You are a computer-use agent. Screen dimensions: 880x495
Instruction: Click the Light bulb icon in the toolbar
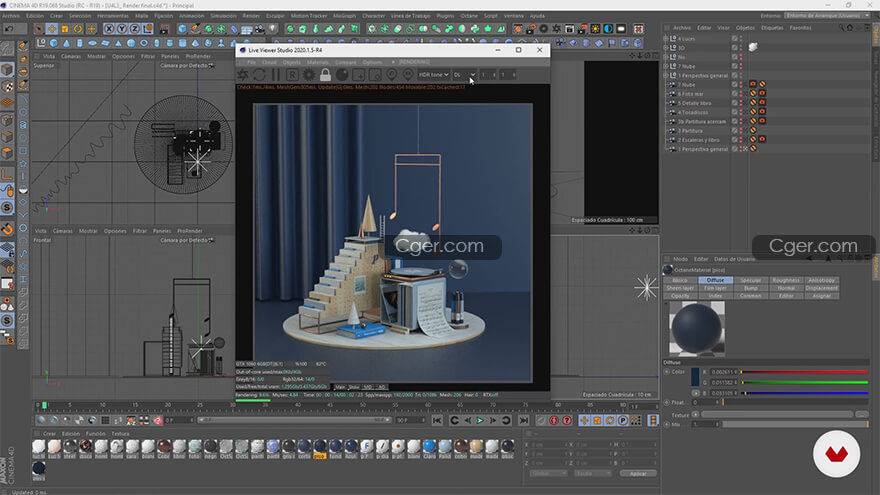(x=273, y=29)
